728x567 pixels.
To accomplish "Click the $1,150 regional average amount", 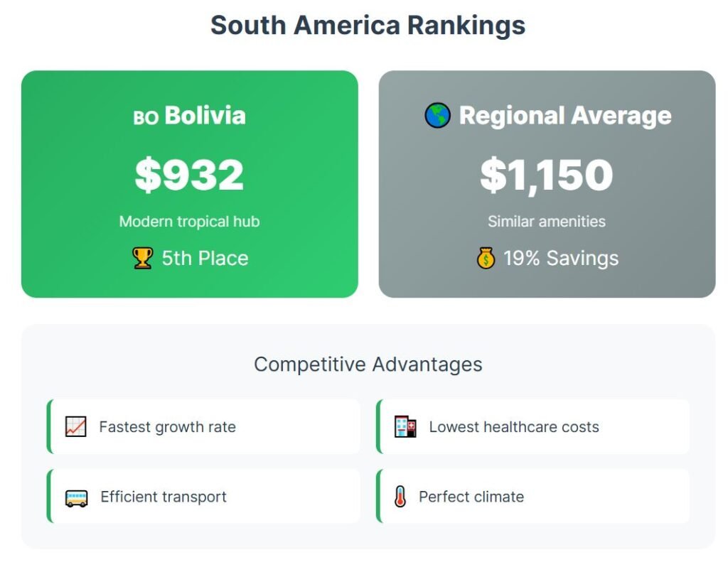I will coord(546,175).
